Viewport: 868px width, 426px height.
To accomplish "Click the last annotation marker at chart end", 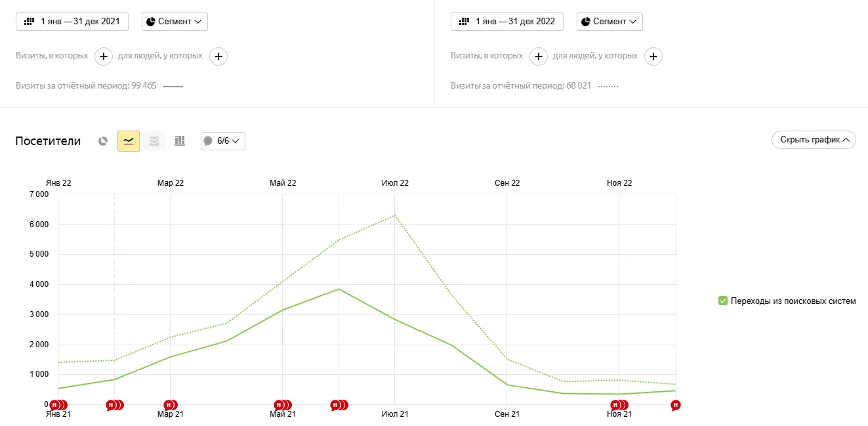I will pyautogui.click(x=675, y=405).
